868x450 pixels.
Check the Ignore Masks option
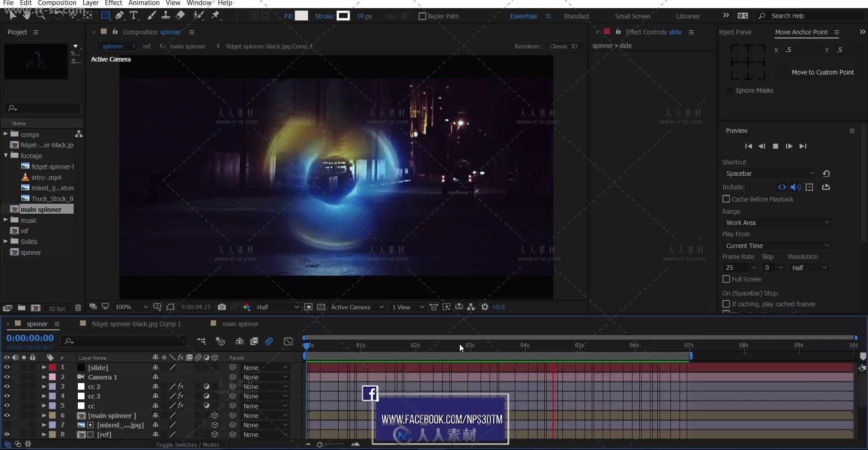click(x=729, y=90)
